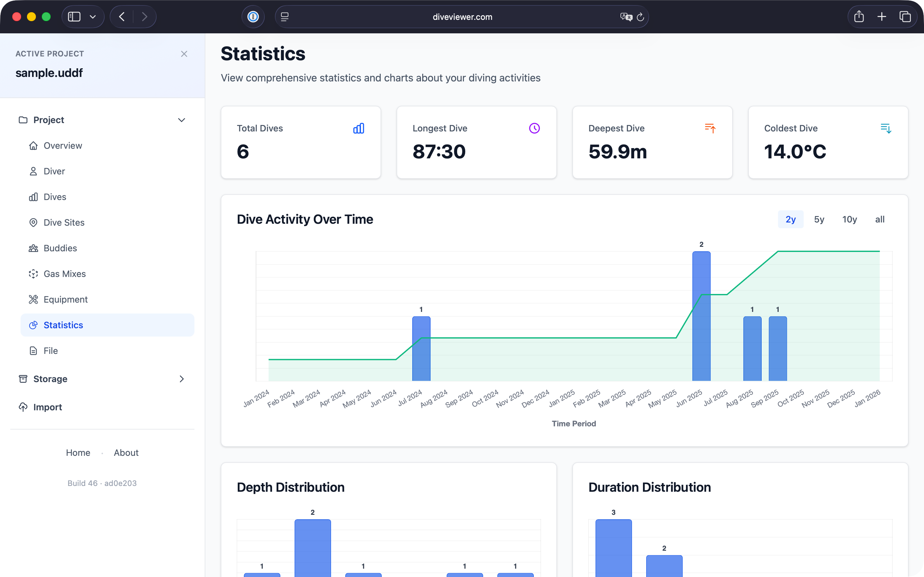Click the Diver profile icon
The image size is (924, 577).
pyautogui.click(x=33, y=171)
